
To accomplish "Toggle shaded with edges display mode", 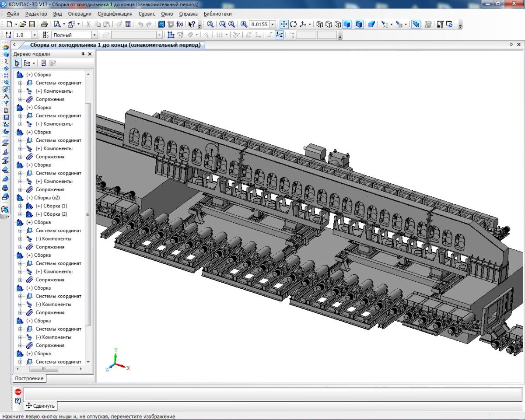I will click(x=359, y=24).
